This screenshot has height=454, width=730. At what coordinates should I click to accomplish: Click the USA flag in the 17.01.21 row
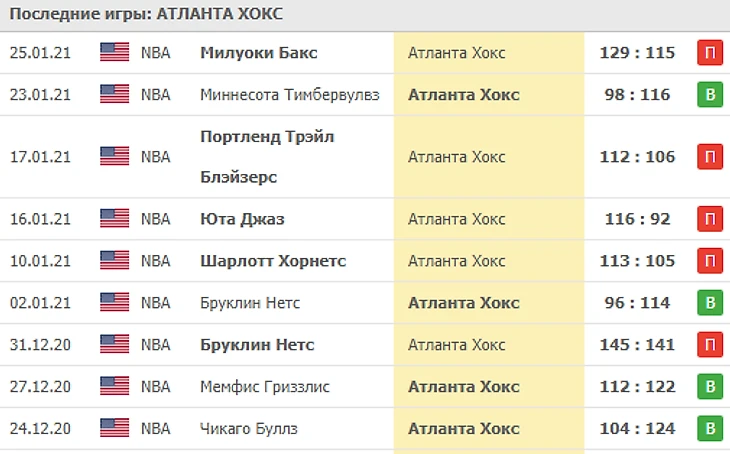tap(115, 156)
